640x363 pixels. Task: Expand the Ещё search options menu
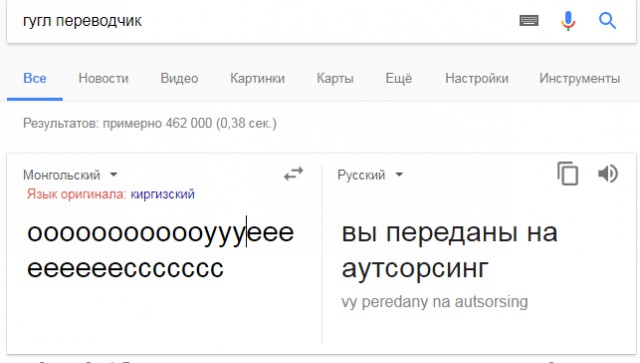[x=399, y=78]
